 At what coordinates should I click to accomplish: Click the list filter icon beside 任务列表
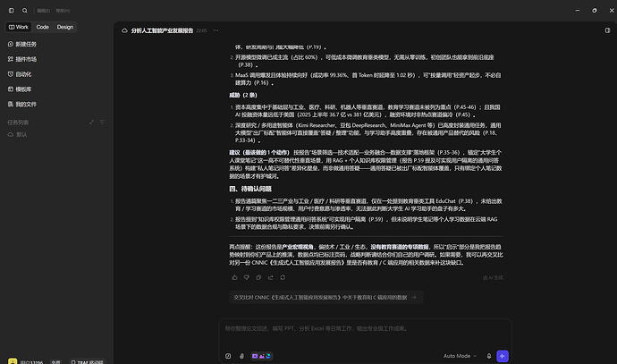pos(102,123)
